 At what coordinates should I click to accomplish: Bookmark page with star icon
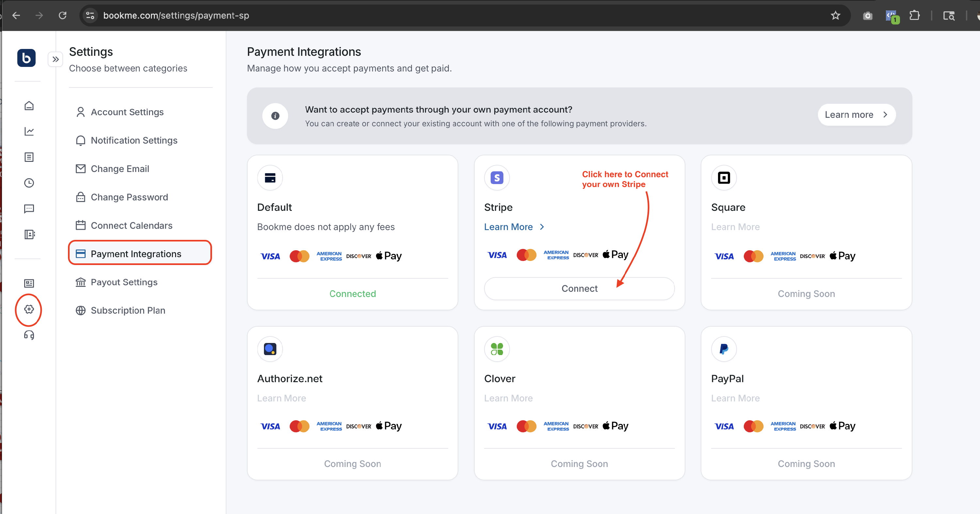835,16
